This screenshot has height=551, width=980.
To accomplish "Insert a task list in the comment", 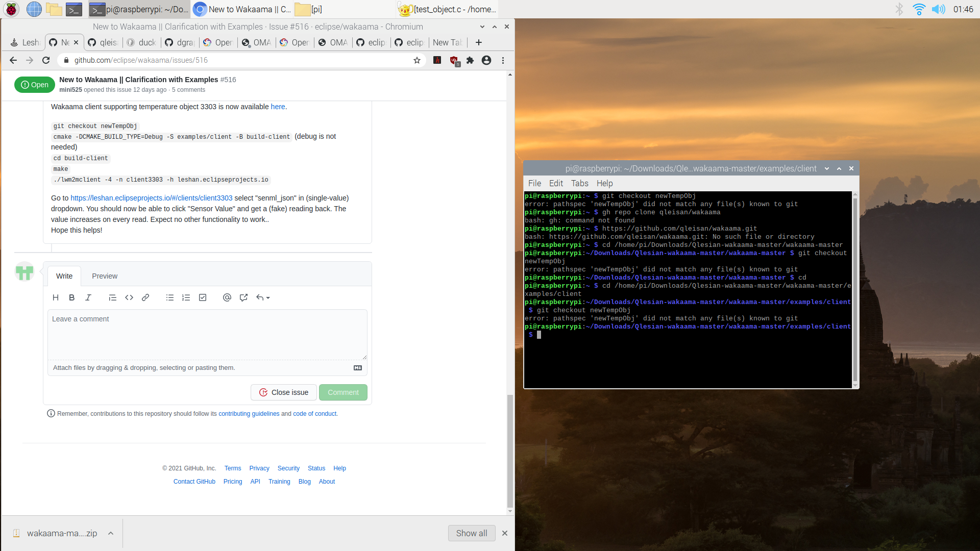I will (203, 297).
